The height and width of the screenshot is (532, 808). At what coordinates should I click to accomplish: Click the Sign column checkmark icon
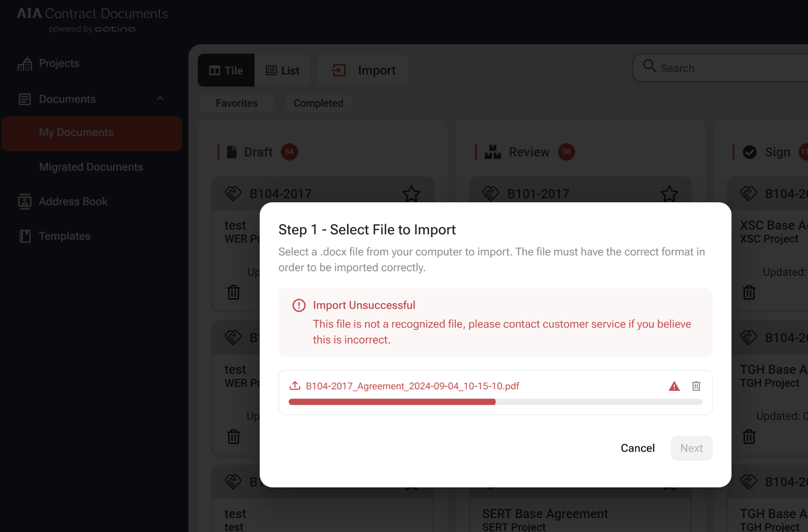[750, 152]
